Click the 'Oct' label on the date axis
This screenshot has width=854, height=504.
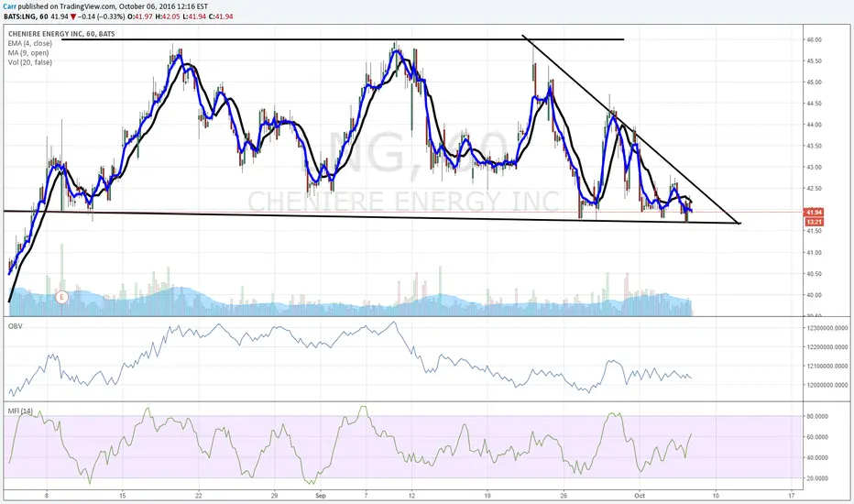pyautogui.click(x=640, y=495)
